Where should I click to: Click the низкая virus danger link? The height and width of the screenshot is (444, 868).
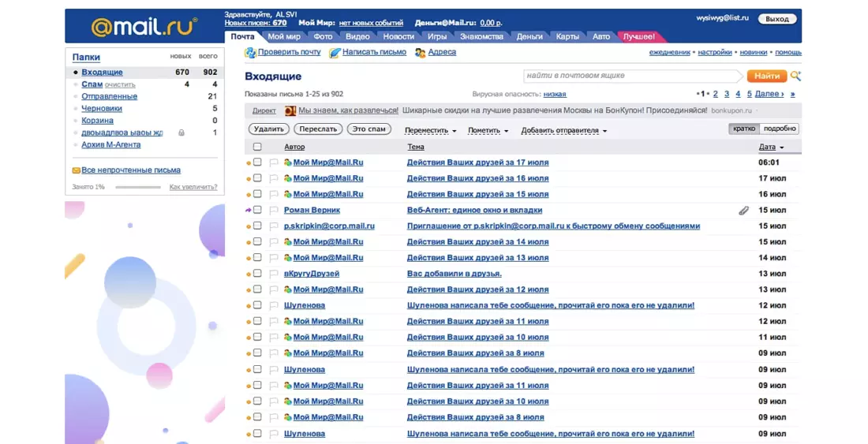point(555,95)
